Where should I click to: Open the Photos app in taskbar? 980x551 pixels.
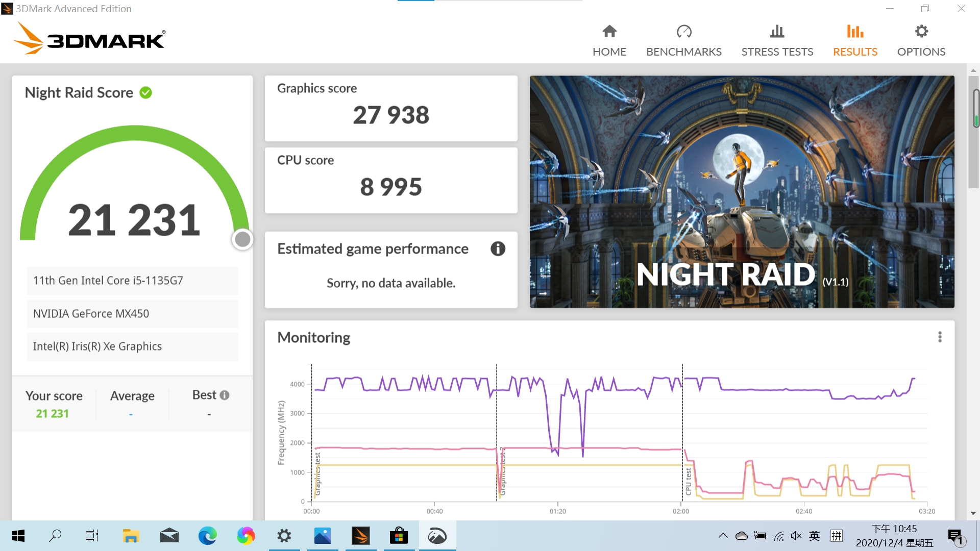322,536
